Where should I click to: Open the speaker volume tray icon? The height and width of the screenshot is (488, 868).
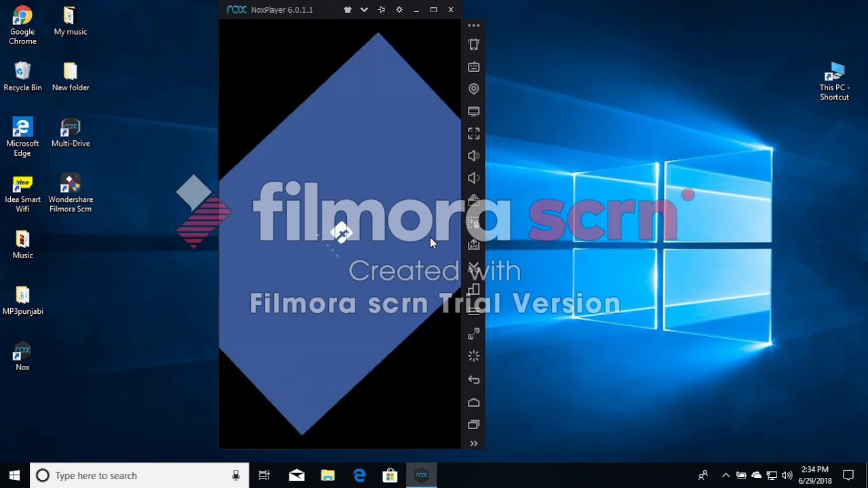tap(787, 475)
